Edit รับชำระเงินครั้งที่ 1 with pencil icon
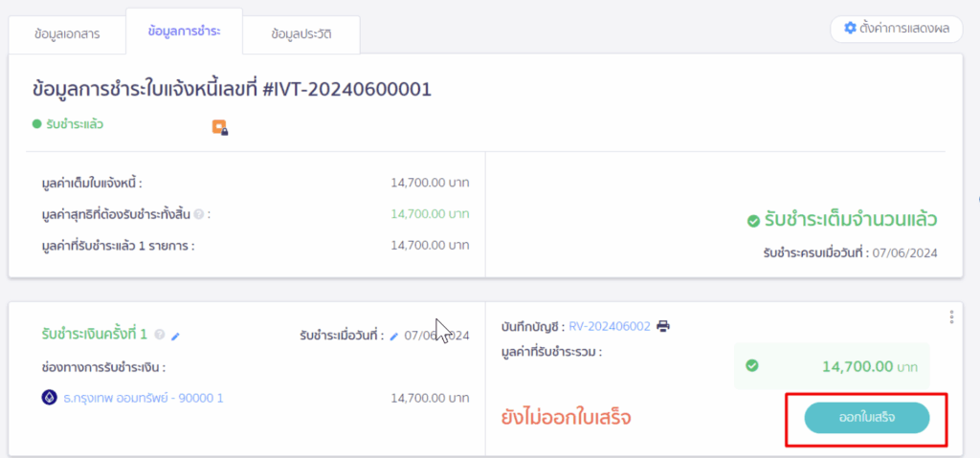Image resolution: width=980 pixels, height=458 pixels. click(x=176, y=337)
